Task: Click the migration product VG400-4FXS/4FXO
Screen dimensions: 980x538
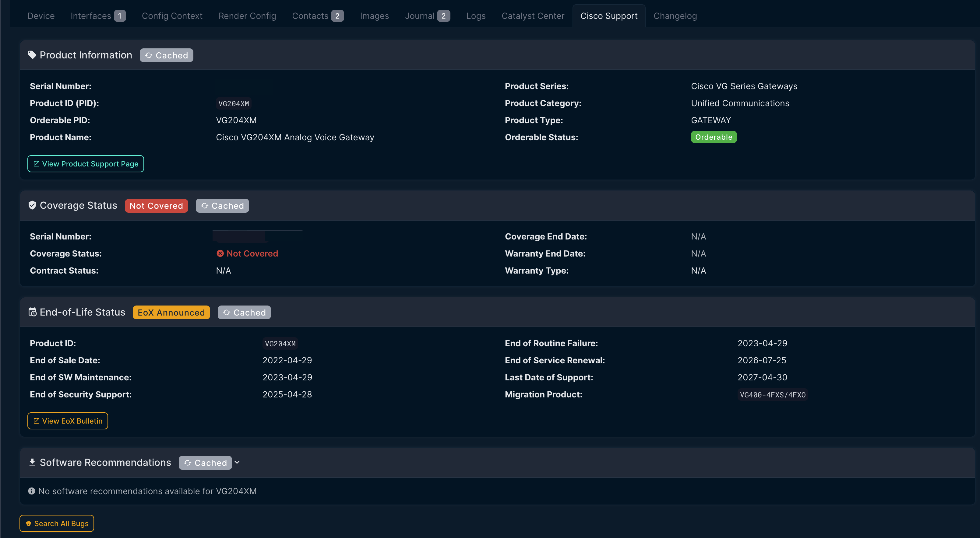Action: pos(773,395)
